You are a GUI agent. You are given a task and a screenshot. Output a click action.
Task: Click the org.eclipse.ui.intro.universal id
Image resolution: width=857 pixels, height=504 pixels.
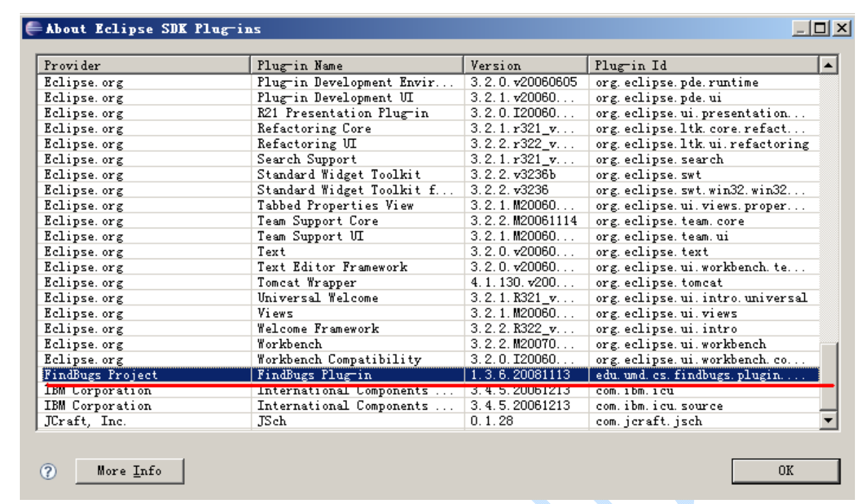pyautogui.click(x=701, y=297)
